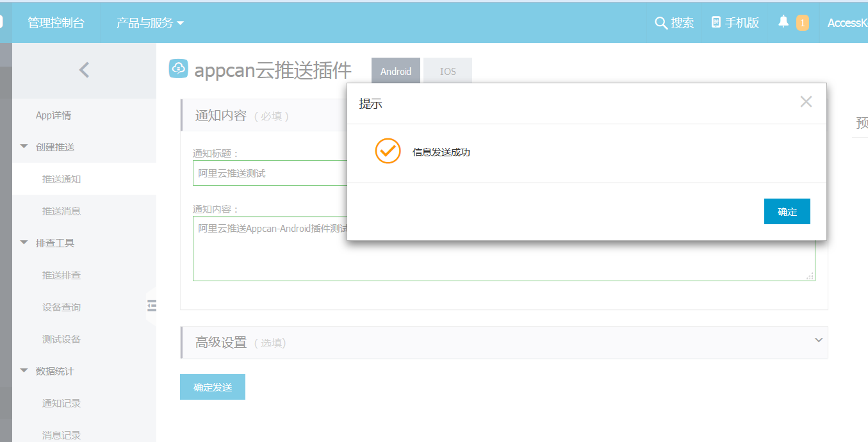
Task: Click the appcan云推送插件 page title
Action: tap(273, 69)
